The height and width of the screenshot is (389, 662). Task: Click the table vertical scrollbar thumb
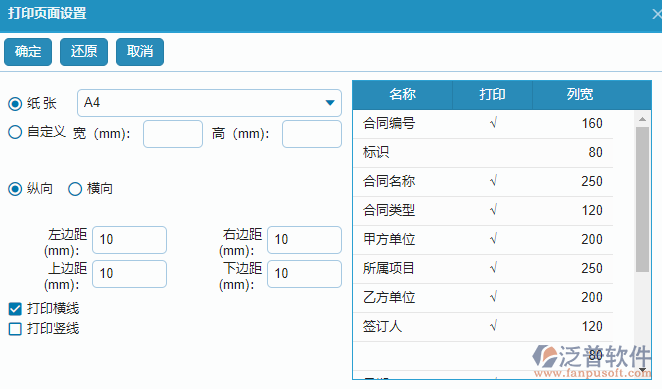pyautogui.click(x=642, y=200)
